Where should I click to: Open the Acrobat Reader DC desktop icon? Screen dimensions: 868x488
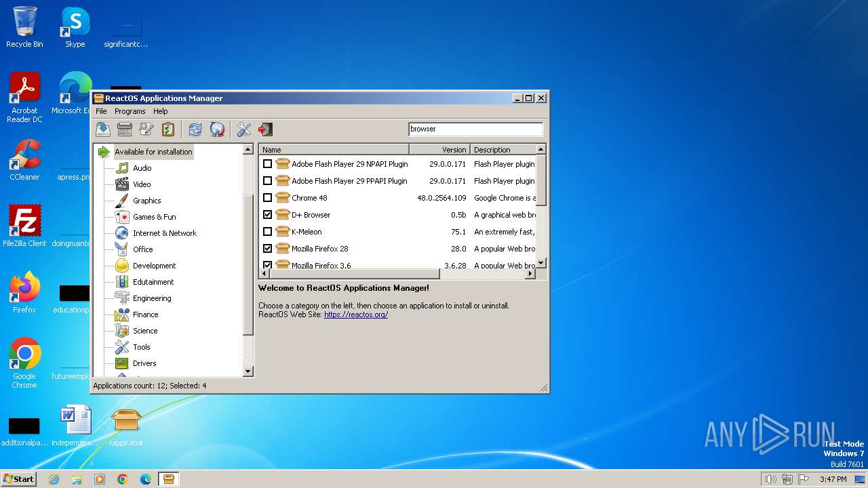coord(24,98)
